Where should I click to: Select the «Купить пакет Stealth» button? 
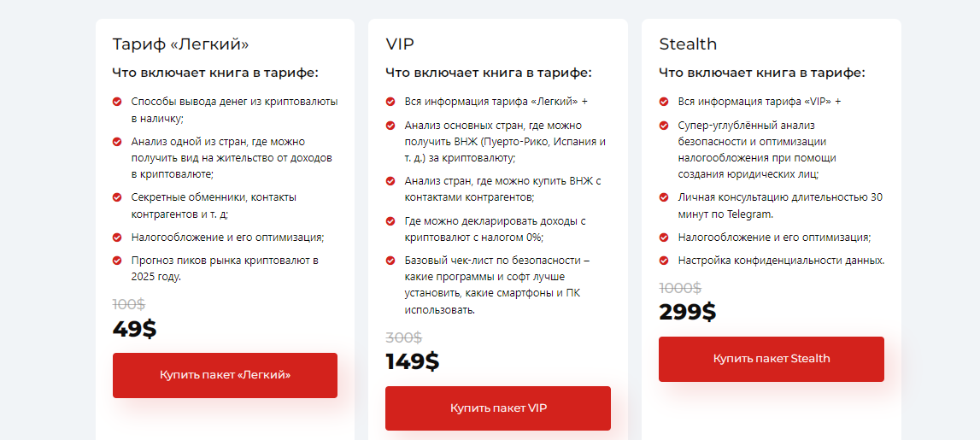(x=771, y=359)
